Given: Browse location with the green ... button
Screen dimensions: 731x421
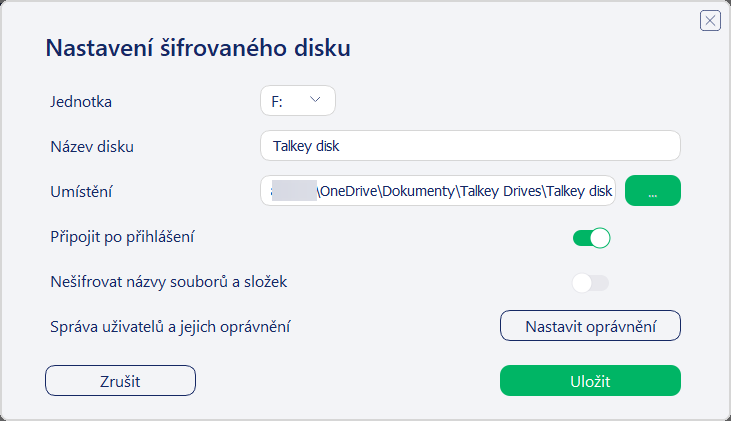Looking at the screenshot, I should [653, 191].
